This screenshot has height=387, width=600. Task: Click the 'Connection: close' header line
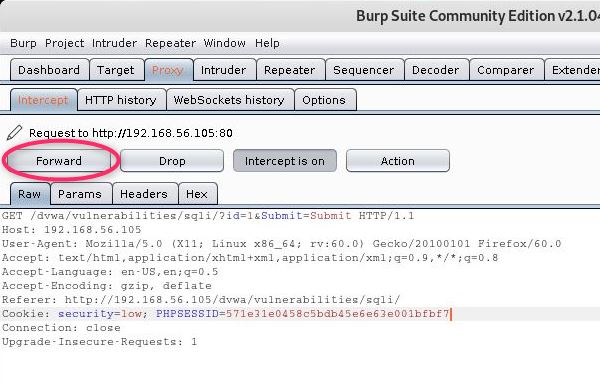pyautogui.click(x=61, y=328)
